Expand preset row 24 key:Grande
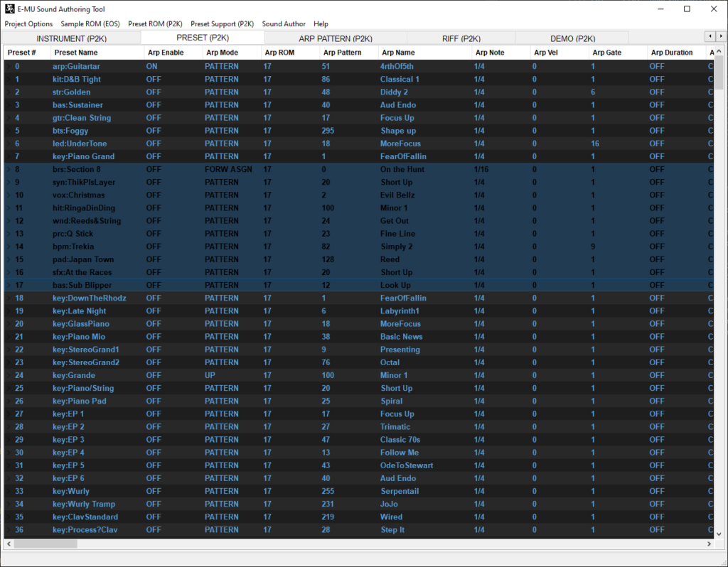Image resolution: width=728 pixels, height=567 pixels. click(8, 375)
